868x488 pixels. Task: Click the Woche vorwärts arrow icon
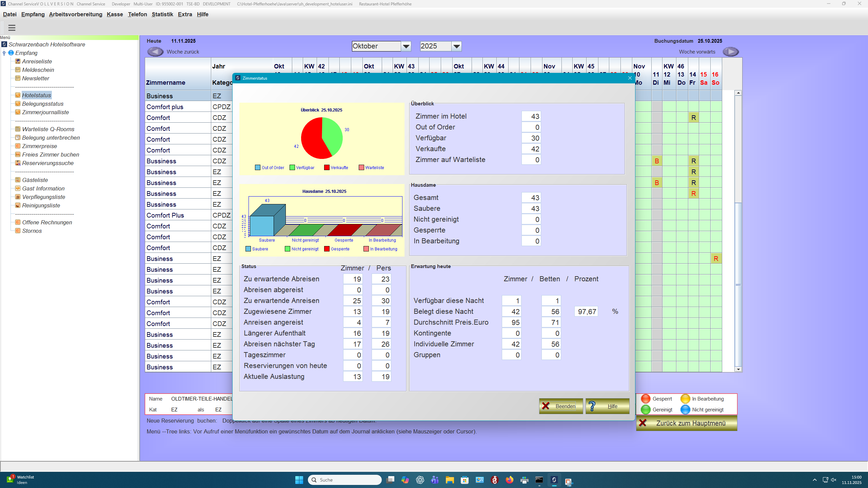(x=731, y=52)
